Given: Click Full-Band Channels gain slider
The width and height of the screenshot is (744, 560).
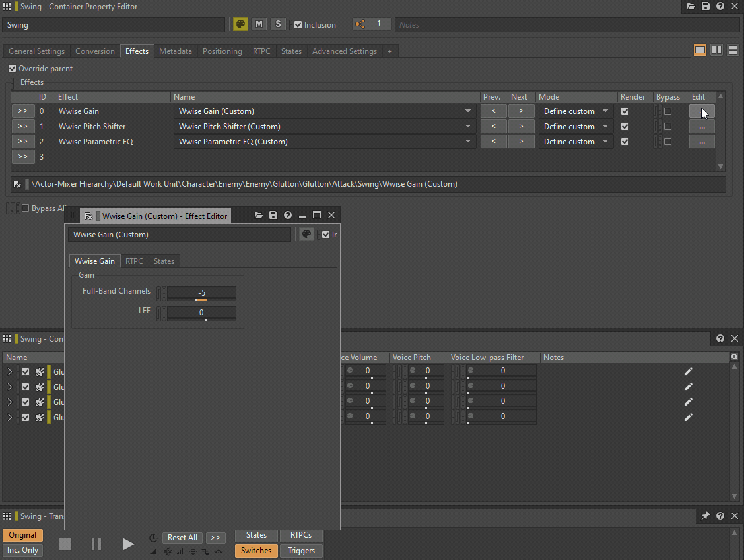Looking at the screenshot, I should (x=201, y=294).
